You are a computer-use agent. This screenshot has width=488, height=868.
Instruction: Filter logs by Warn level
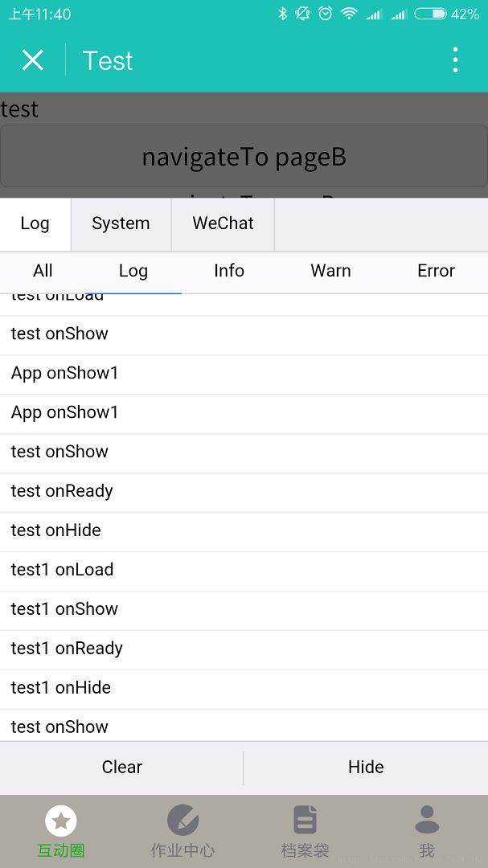(330, 271)
